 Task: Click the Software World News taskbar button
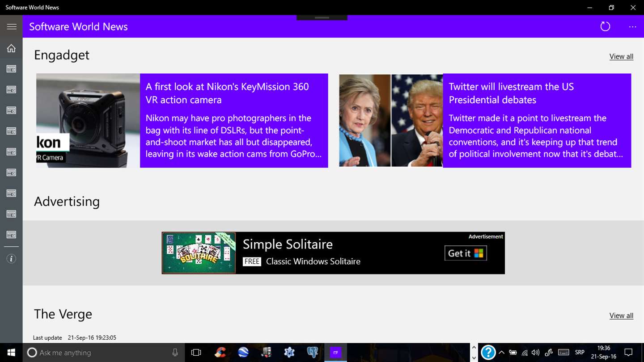point(336,353)
